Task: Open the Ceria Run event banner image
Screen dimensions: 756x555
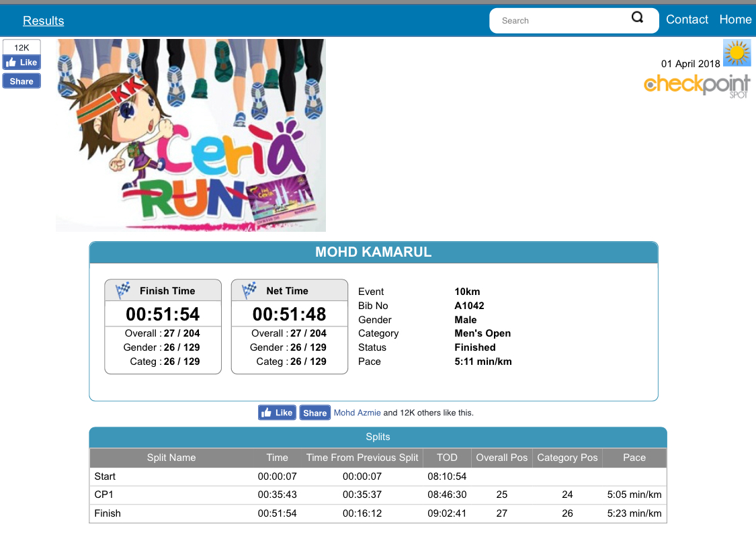Action: coord(191,135)
